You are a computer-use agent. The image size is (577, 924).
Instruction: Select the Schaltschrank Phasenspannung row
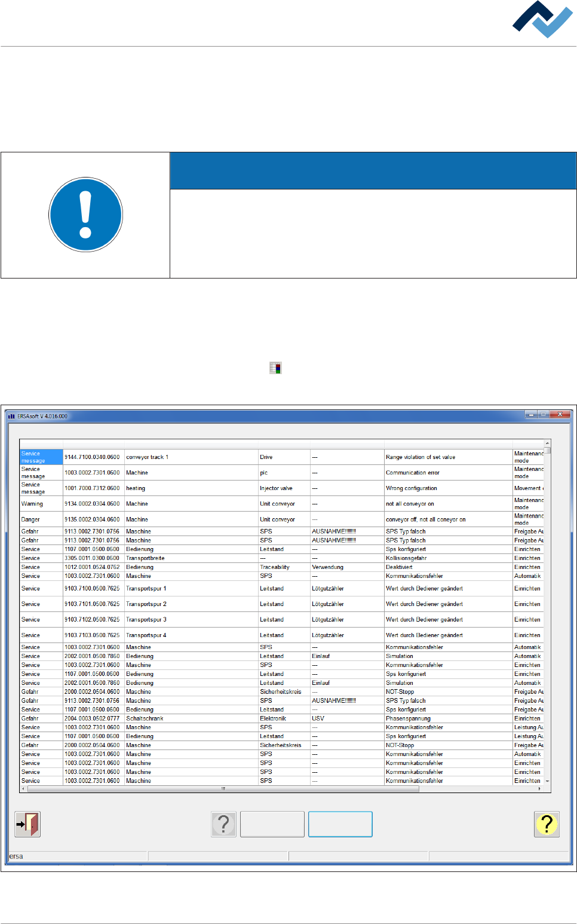click(282, 718)
